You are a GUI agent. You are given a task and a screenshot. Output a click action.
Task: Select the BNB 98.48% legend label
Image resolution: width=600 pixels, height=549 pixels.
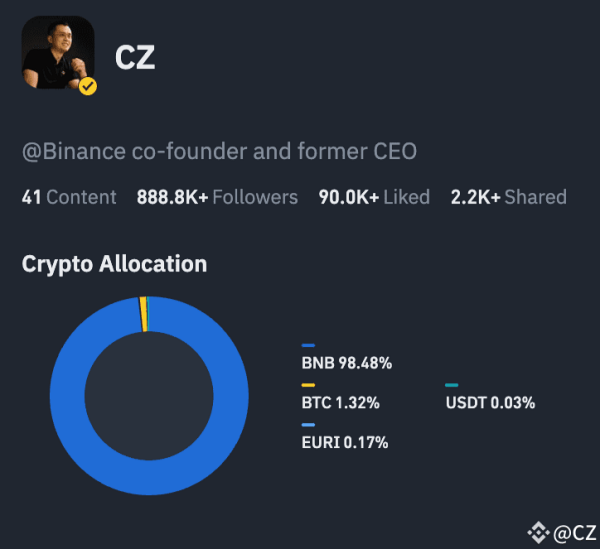[347, 363]
